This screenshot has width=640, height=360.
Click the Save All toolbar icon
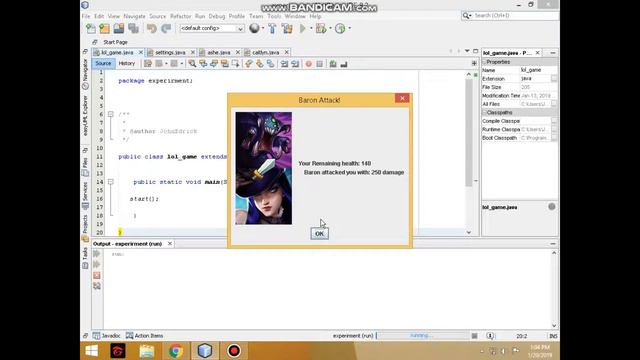(133, 29)
